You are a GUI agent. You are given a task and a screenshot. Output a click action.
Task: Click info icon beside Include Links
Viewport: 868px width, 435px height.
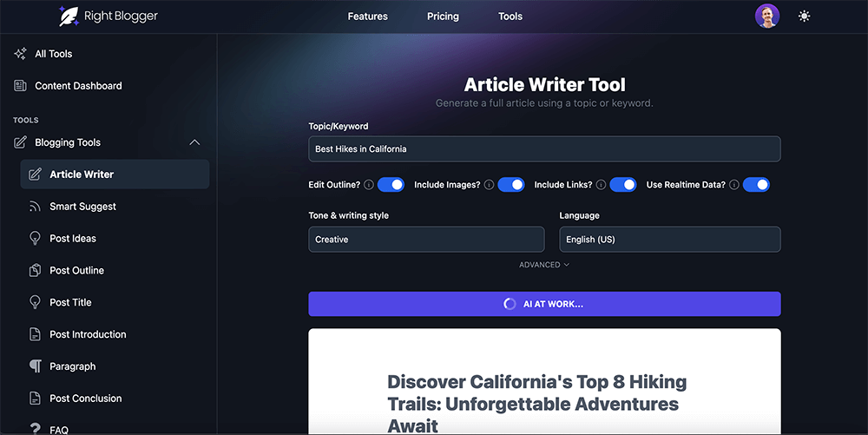(x=601, y=185)
